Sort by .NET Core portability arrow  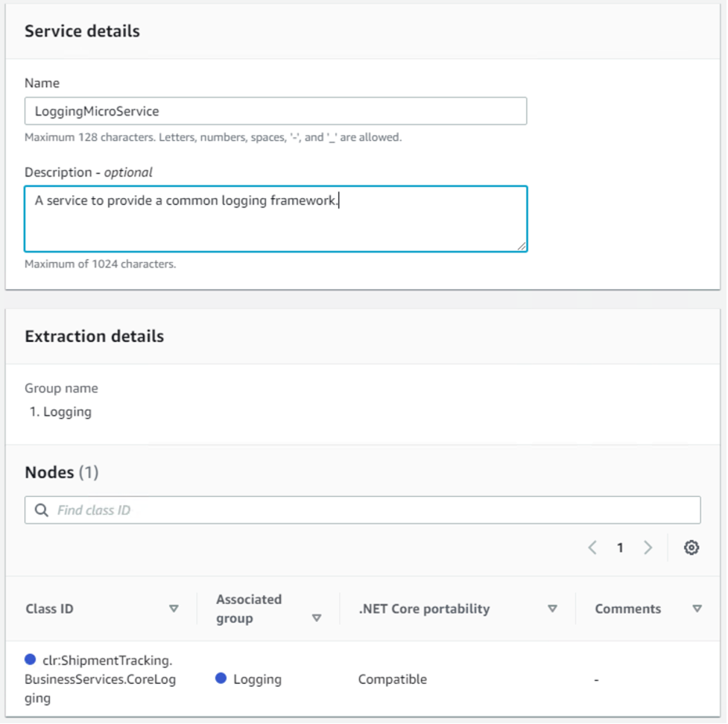(552, 609)
